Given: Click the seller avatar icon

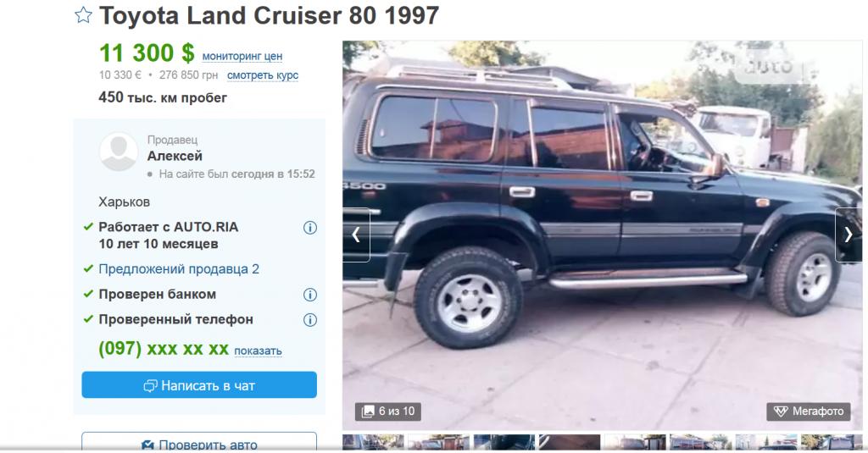Looking at the screenshot, I should (x=119, y=152).
